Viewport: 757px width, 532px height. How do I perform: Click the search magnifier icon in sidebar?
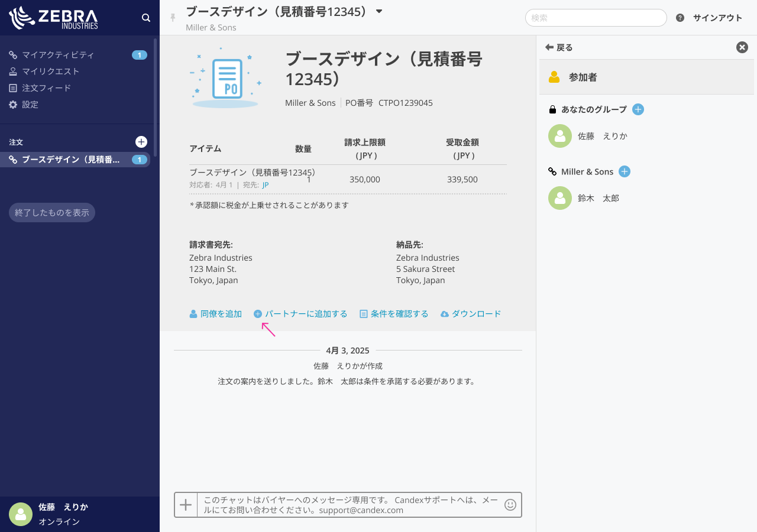click(x=146, y=18)
